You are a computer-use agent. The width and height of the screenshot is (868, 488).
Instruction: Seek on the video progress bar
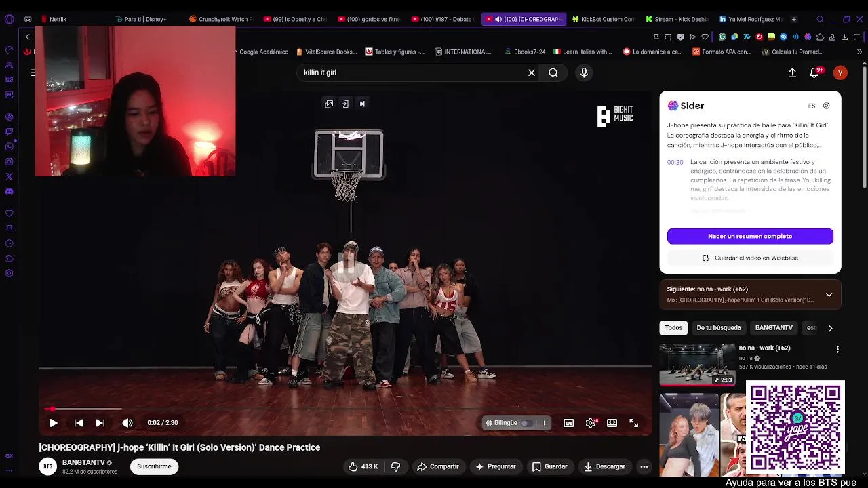point(345,409)
